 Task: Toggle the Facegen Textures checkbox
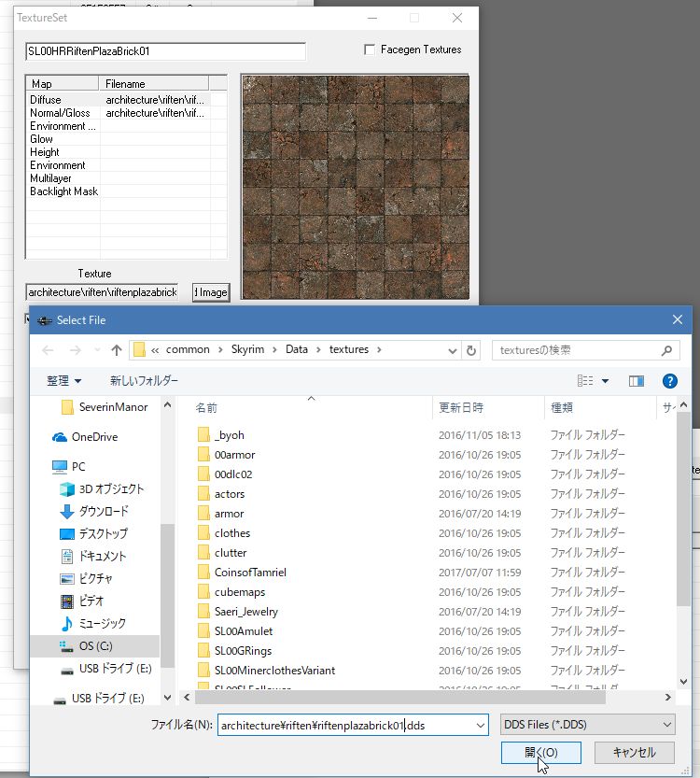pos(370,50)
